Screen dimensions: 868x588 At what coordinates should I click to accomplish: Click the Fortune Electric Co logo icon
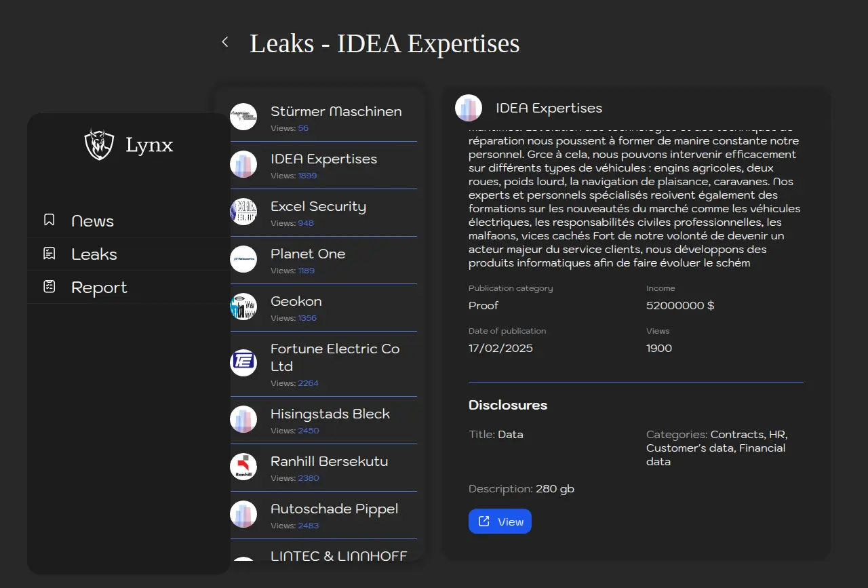coord(243,362)
